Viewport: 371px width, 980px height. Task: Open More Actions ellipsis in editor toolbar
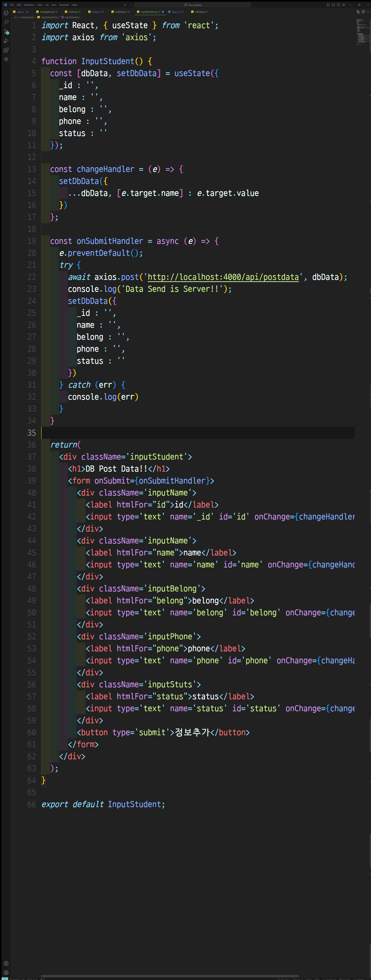click(x=368, y=12)
